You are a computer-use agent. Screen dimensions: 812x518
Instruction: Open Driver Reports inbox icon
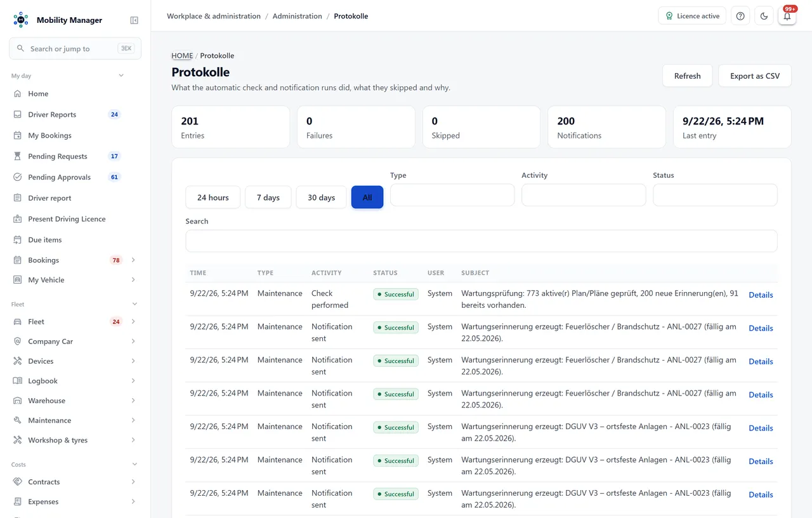click(x=17, y=114)
